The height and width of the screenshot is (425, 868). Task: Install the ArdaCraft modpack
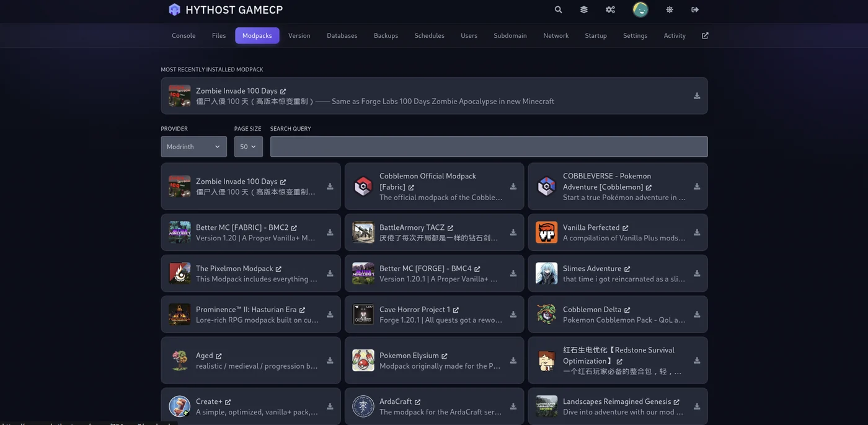513,406
